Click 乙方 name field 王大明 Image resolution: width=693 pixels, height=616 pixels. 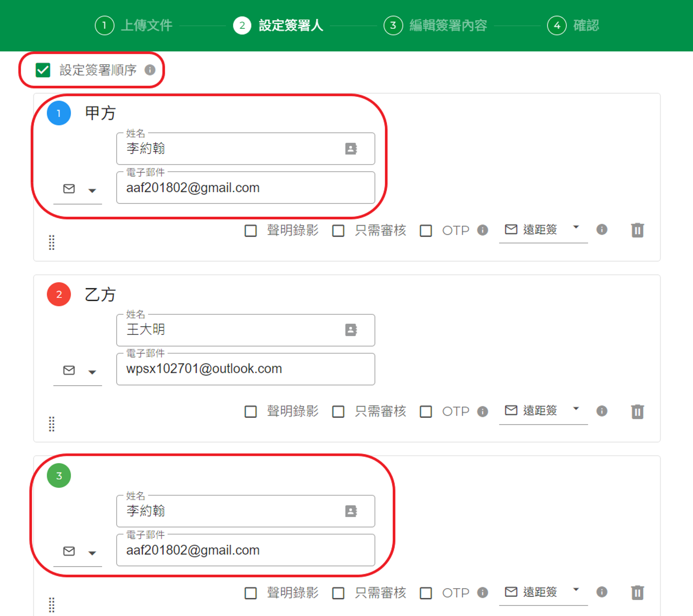(x=246, y=330)
